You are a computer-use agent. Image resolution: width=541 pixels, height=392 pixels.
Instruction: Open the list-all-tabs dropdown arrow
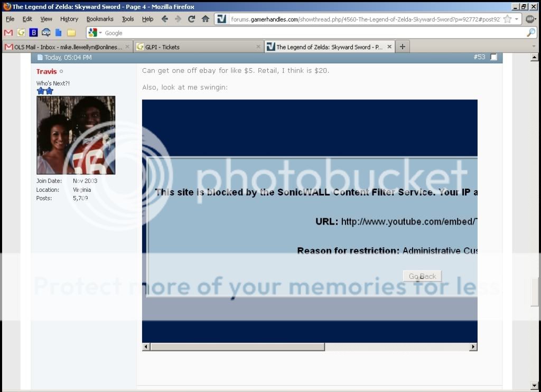coord(534,46)
